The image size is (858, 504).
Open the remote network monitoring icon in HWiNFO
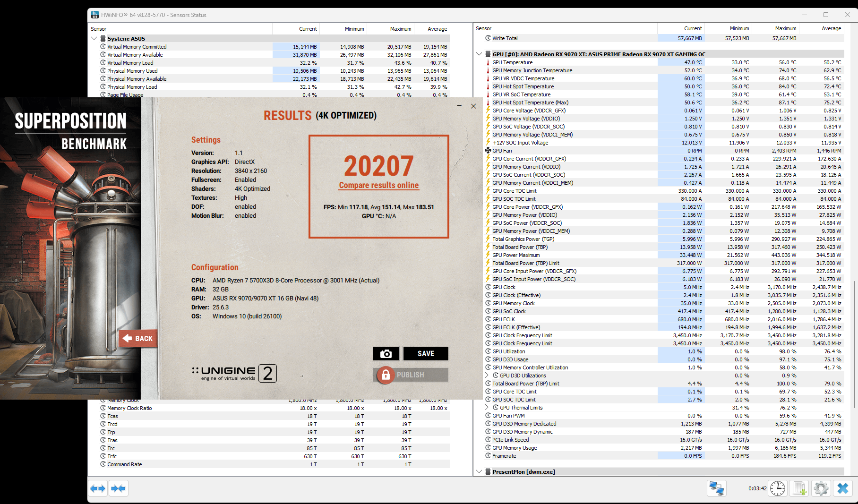coord(716,488)
